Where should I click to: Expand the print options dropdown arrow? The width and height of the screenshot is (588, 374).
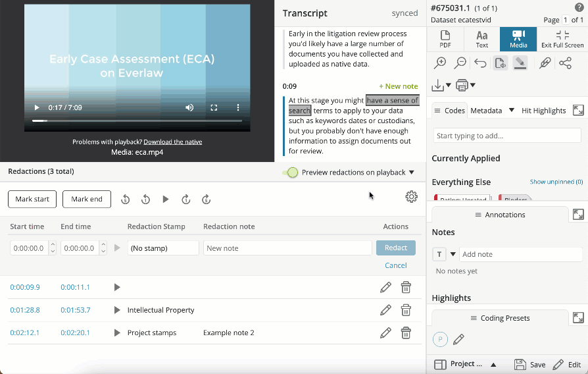[x=472, y=86]
